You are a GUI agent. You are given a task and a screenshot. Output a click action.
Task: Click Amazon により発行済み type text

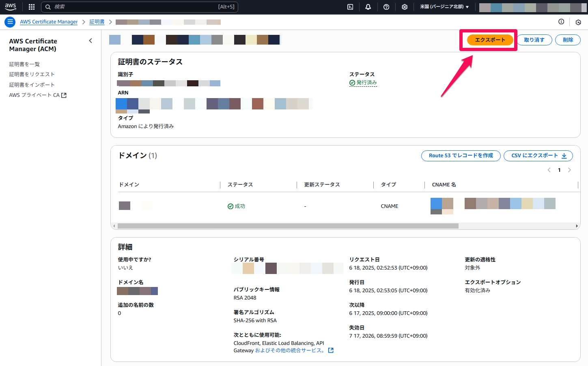[x=146, y=126]
